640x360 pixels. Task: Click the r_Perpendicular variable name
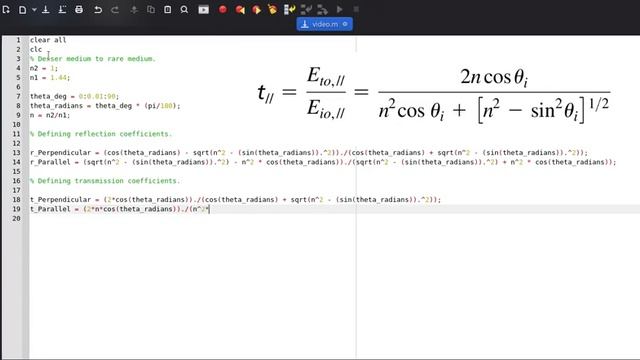coord(60,153)
